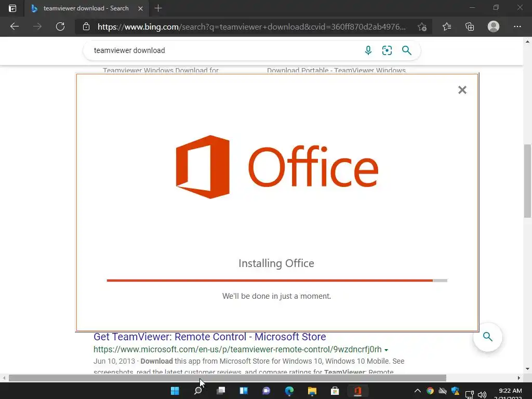Click the browser forward arrow

(x=37, y=26)
